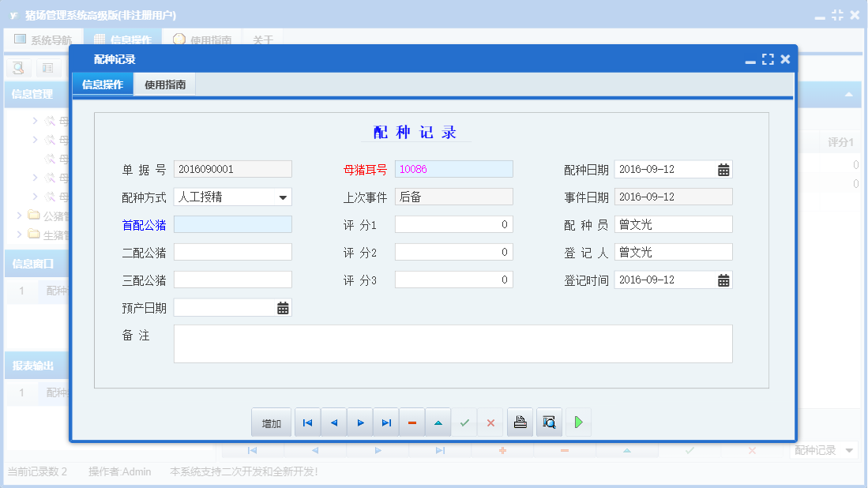Image resolution: width=868 pixels, height=488 pixels.
Task: Click into the 备注 text area
Action: coord(453,343)
